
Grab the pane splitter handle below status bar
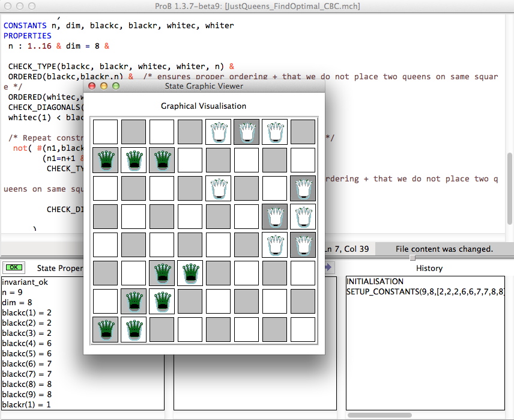pyautogui.click(x=412, y=258)
